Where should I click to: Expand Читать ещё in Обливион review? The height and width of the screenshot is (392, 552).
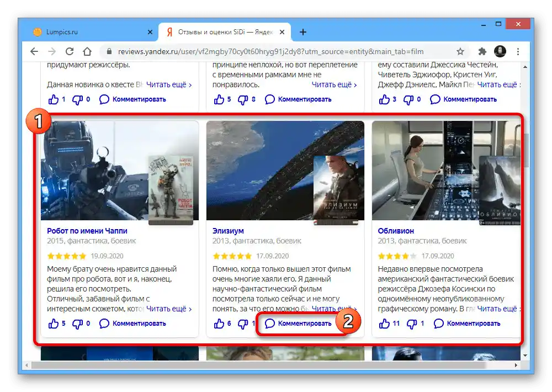[498, 309]
